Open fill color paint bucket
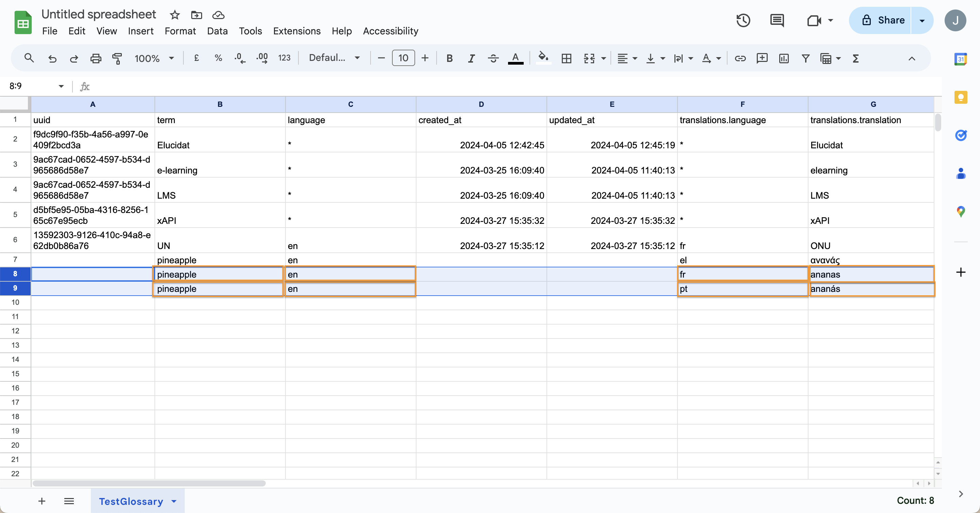 (543, 58)
